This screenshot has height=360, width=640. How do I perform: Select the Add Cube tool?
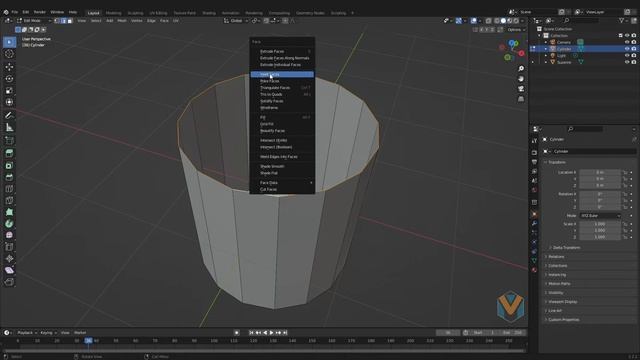pyautogui.click(x=9, y=141)
